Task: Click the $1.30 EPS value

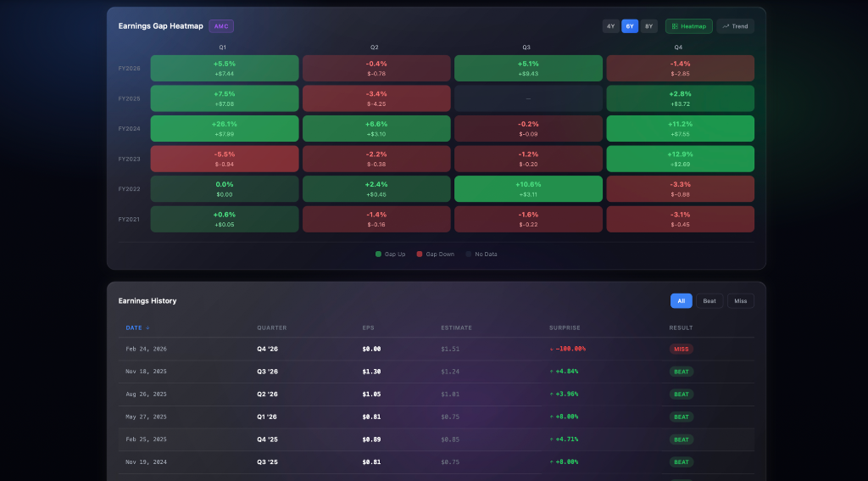Action: 371,372
